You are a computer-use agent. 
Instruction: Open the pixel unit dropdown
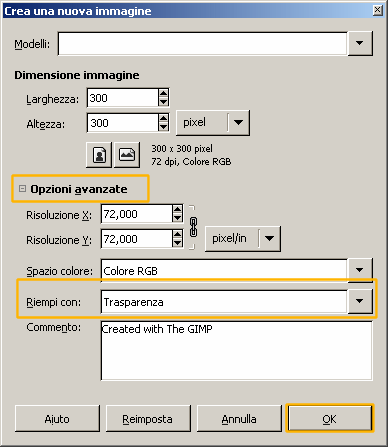(238, 123)
